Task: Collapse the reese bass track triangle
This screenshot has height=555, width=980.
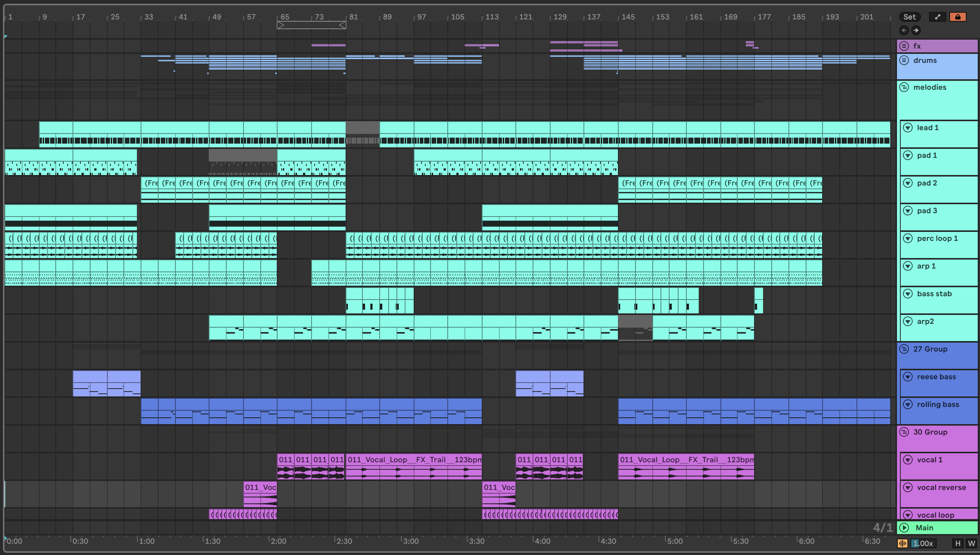Action: 908,377
